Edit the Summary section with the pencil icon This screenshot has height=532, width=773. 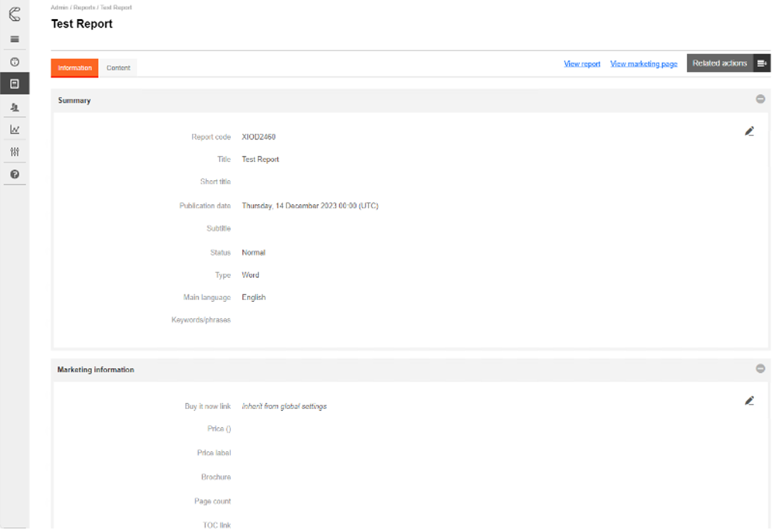pyautogui.click(x=749, y=131)
